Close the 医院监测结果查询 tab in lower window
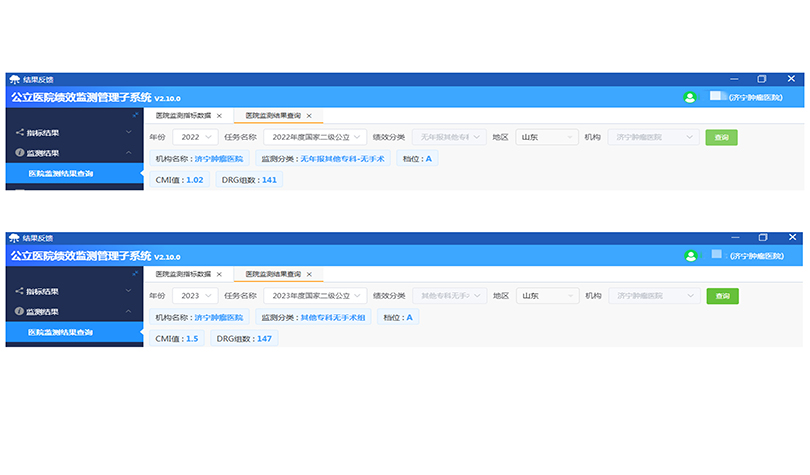Screen dimensions: 810x475 point(309,274)
